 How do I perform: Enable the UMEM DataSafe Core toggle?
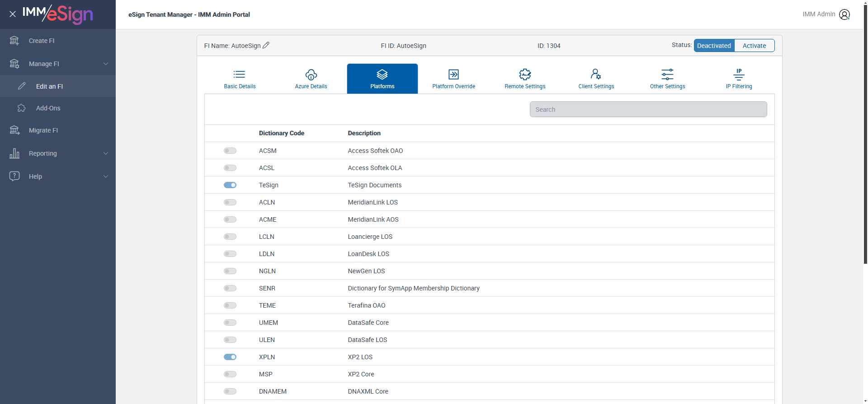pyautogui.click(x=230, y=323)
